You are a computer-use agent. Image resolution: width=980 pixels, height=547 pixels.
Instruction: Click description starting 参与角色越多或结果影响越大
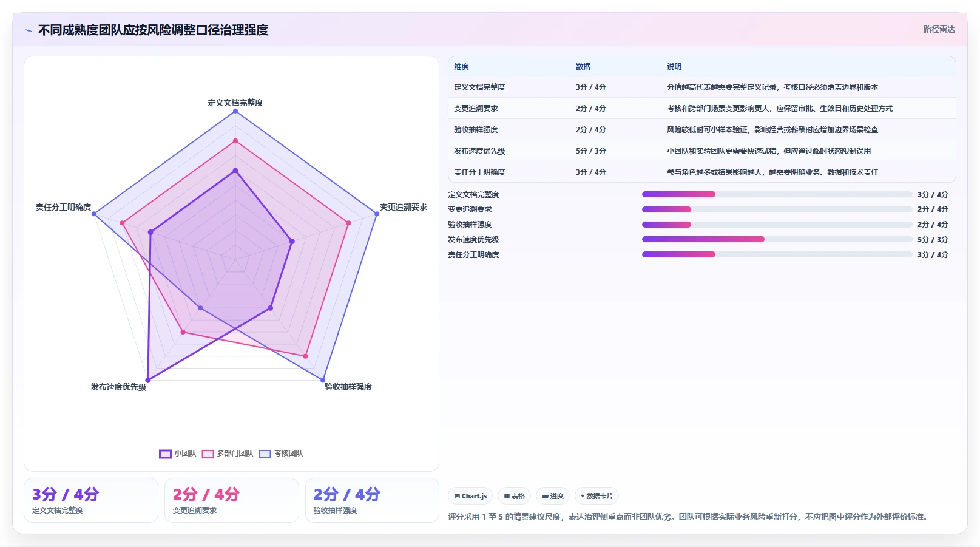click(x=772, y=172)
